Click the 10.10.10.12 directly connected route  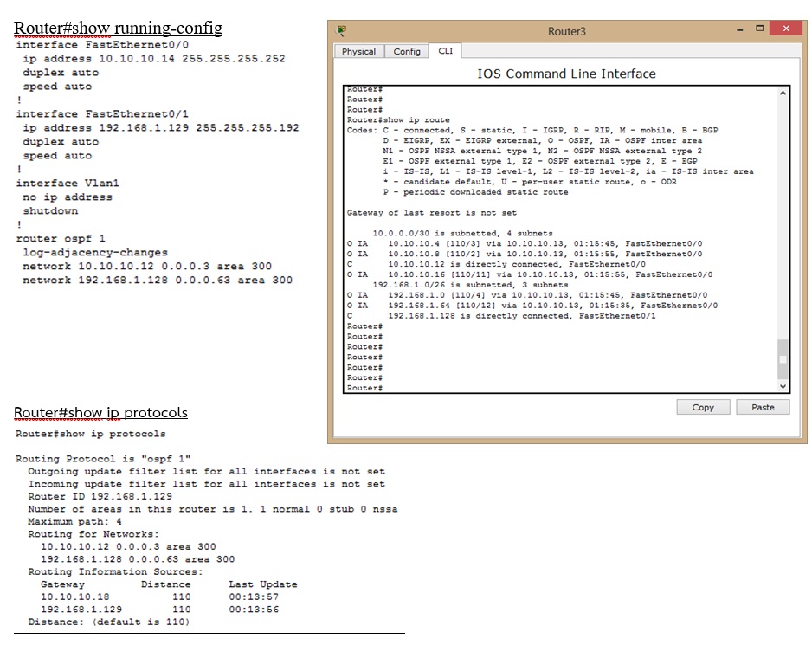tap(496, 264)
